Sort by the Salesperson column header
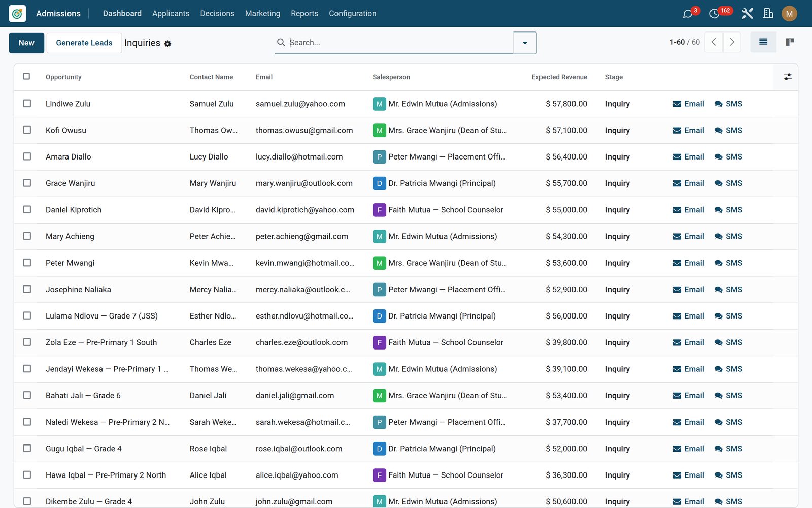This screenshot has height=508, width=812. point(391,77)
